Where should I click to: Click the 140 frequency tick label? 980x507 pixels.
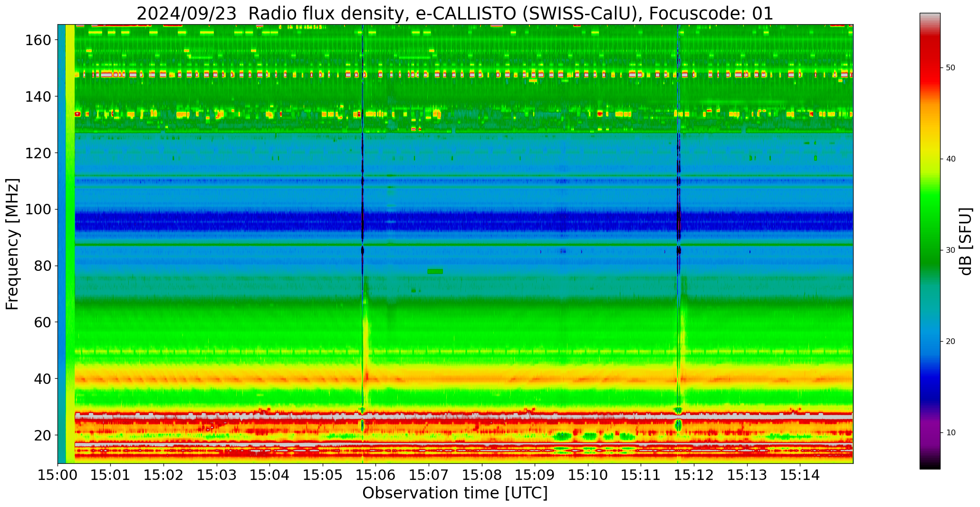click(38, 96)
